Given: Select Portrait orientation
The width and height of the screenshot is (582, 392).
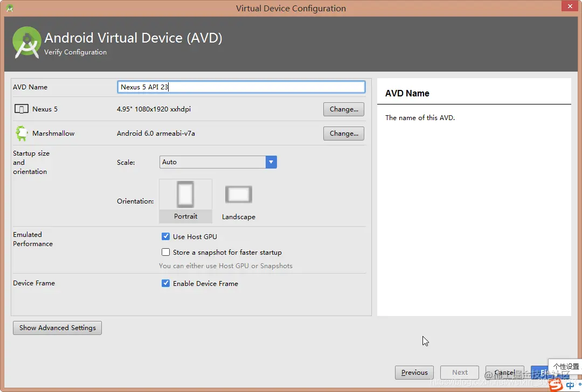Looking at the screenshot, I should (185, 201).
